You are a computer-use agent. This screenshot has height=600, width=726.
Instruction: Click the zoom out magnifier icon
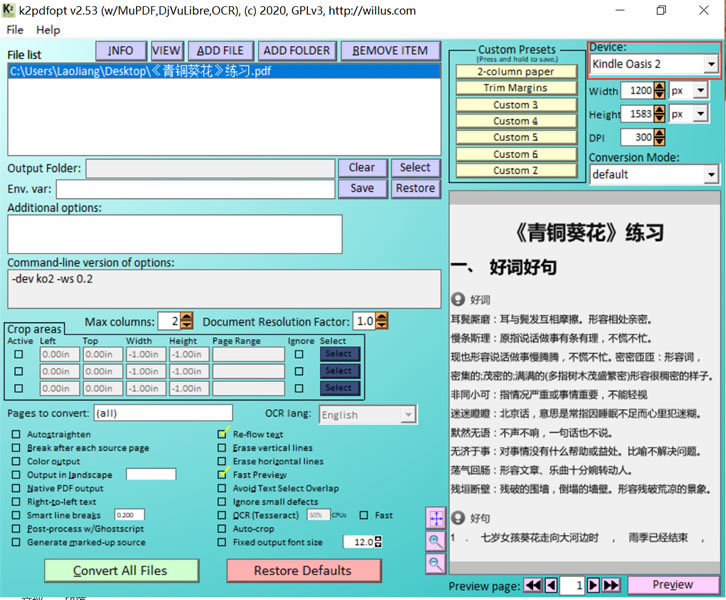(436, 564)
